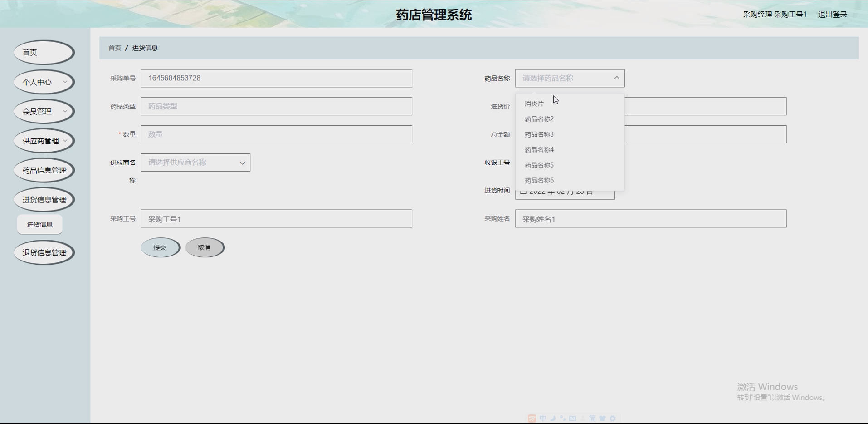Click into the 采购工号 input field
The width and height of the screenshot is (868, 424).
[x=277, y=219]
